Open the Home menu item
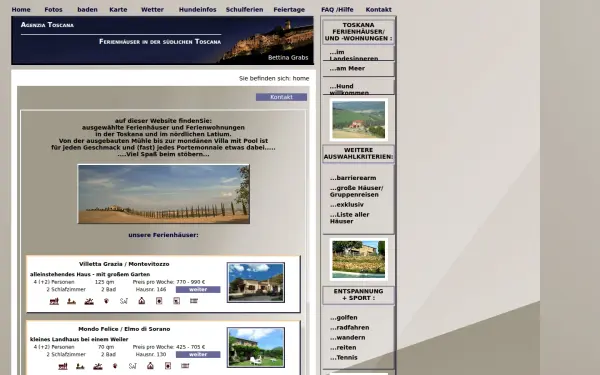 [21, 10]
